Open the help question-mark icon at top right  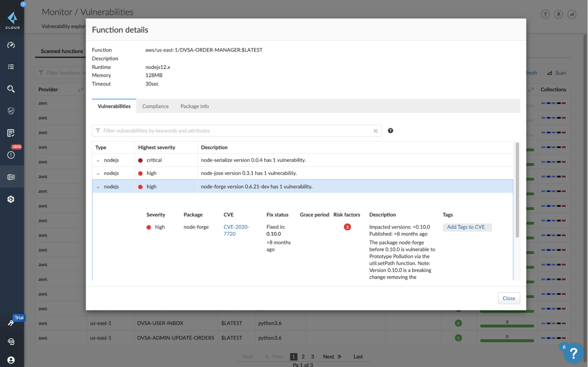(545, 14)
